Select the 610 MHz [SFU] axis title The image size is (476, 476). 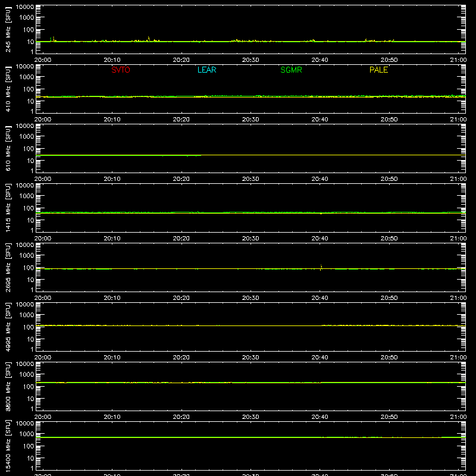tap(8, 149)
